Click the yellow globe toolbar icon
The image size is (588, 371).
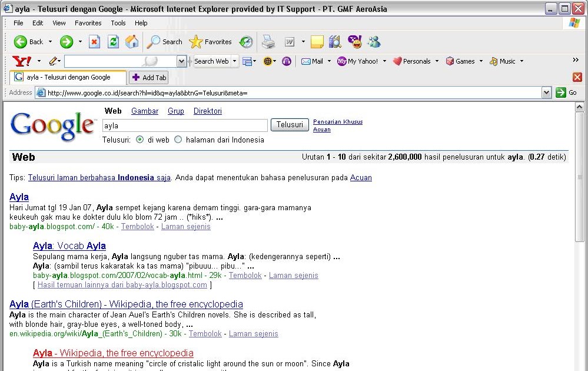pos(267,61)
